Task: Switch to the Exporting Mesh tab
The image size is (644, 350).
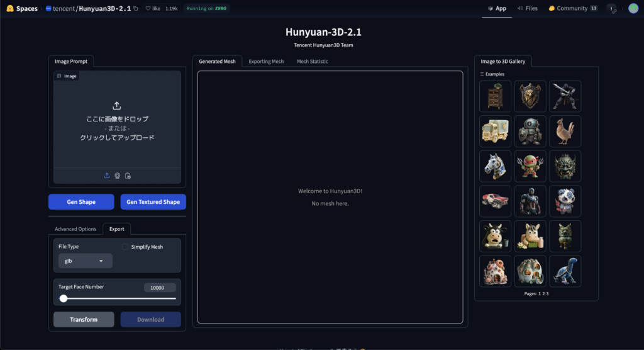Action: (x=266, y=61)
